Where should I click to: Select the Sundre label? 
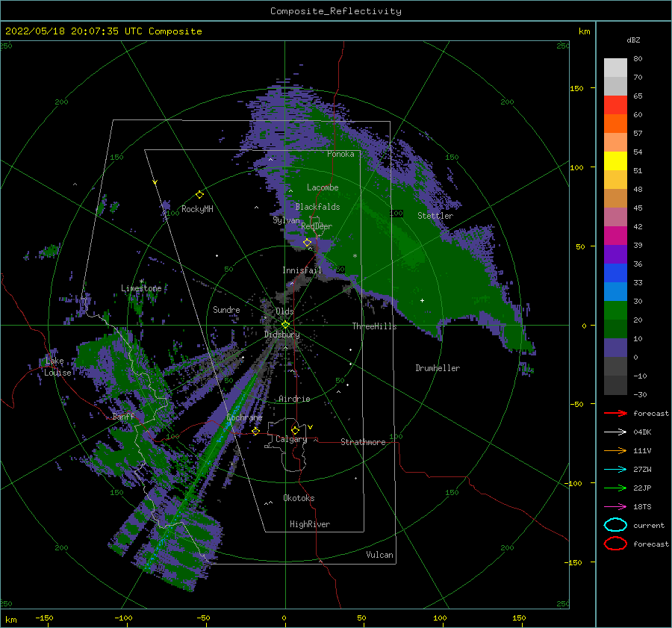tap(226, 310)
